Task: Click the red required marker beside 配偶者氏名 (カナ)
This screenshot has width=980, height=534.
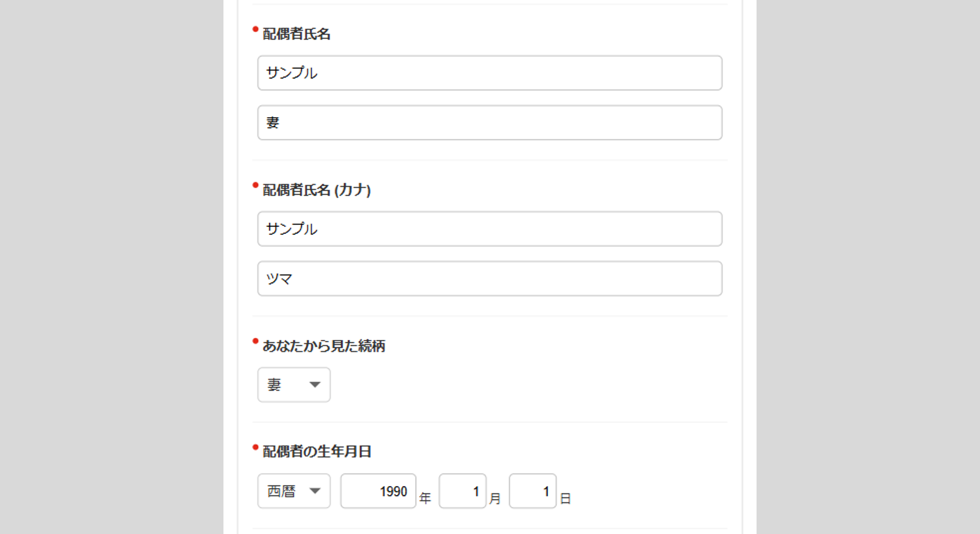Action: pos(255,185)
